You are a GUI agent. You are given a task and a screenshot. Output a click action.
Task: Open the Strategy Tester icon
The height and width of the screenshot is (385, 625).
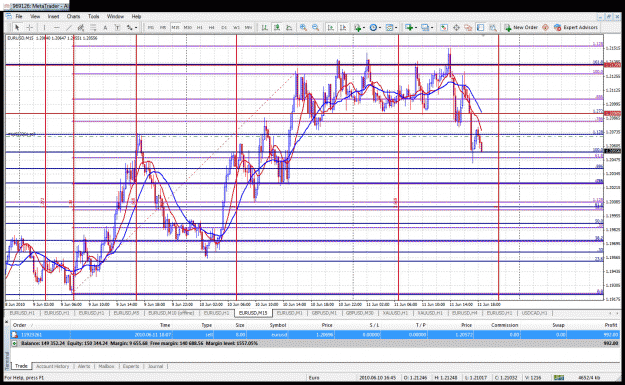pyautogui.click(x=493, y=28)
